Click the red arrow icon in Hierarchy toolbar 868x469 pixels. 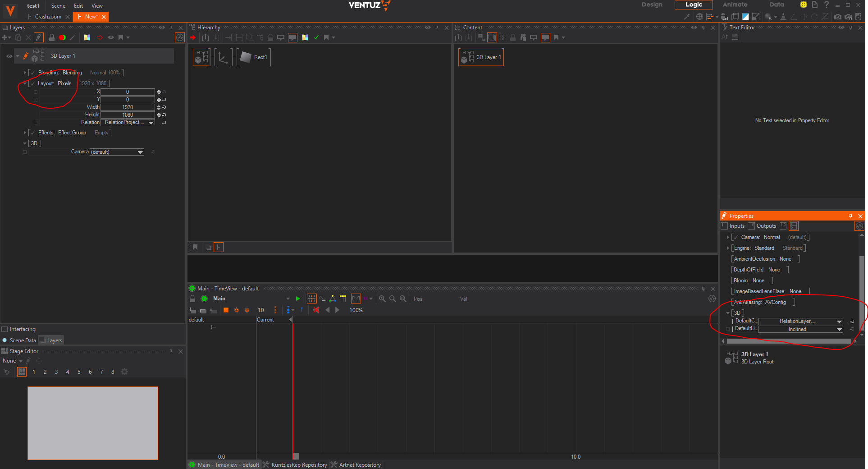(x=193, y=37)
